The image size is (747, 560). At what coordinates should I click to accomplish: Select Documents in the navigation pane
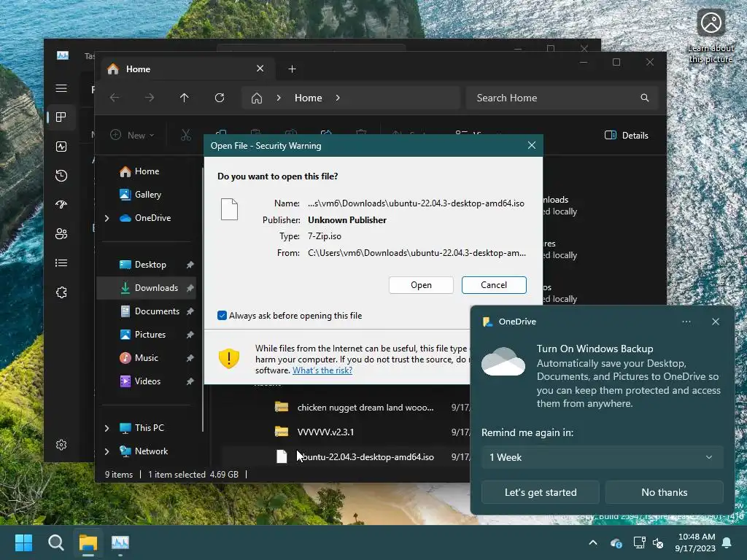pos(158,311)
